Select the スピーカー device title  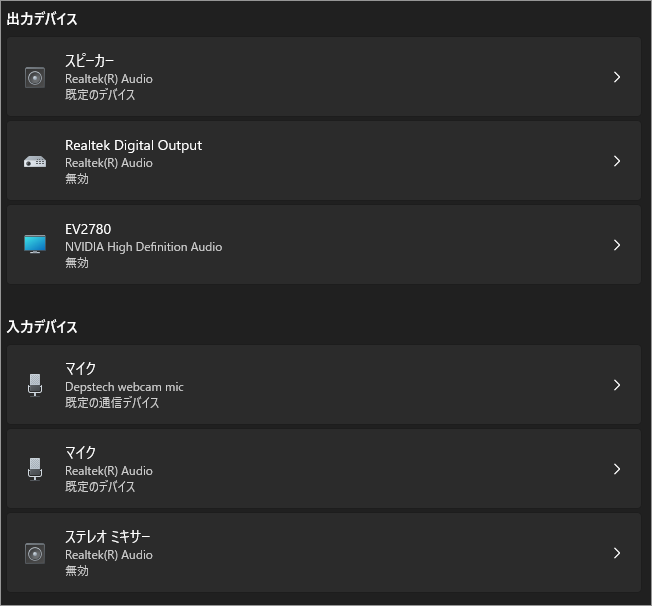[89, 61]
